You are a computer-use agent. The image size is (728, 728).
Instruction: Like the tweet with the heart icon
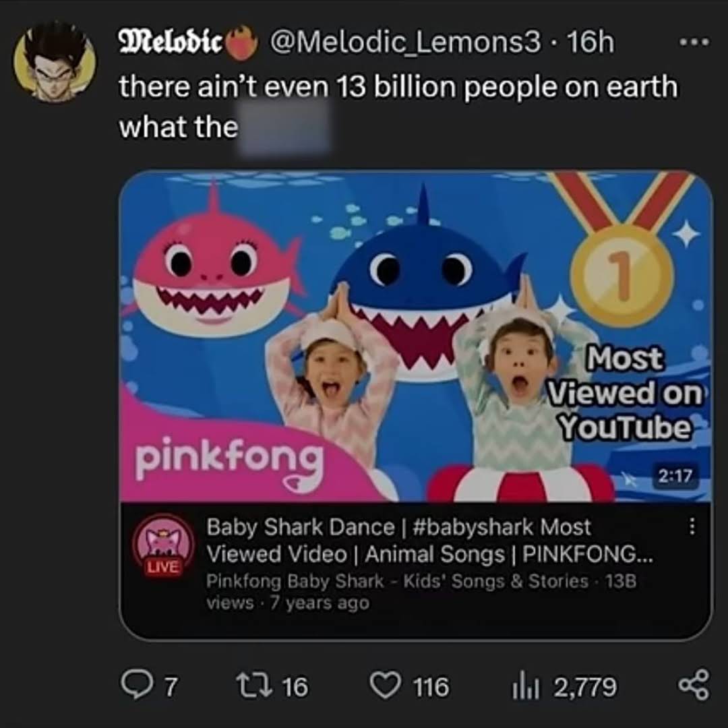pos(386,686)
